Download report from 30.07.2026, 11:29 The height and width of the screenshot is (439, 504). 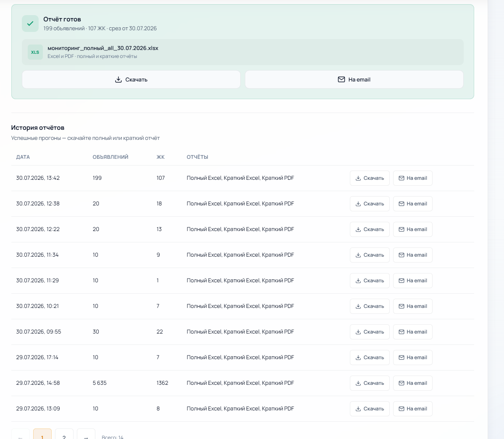tap(370, 281)
